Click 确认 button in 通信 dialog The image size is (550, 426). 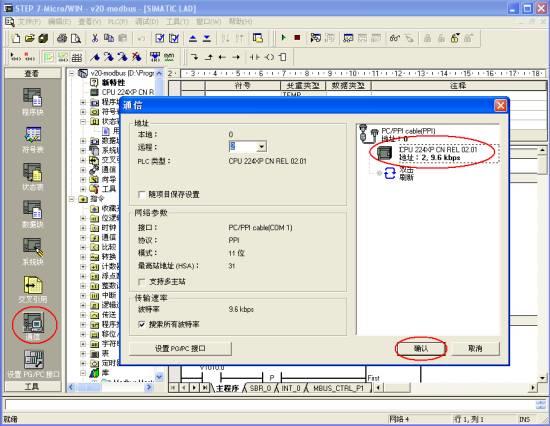(x=421, y=348)
